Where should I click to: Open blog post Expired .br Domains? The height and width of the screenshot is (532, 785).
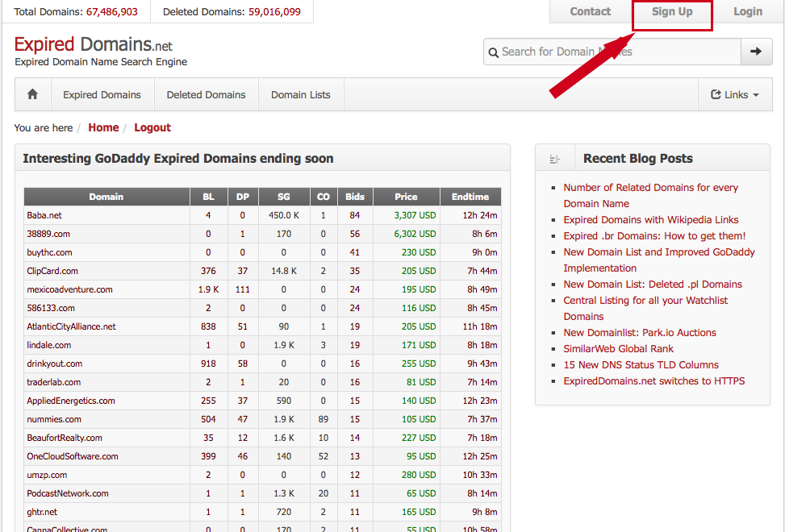pos(654,235)
